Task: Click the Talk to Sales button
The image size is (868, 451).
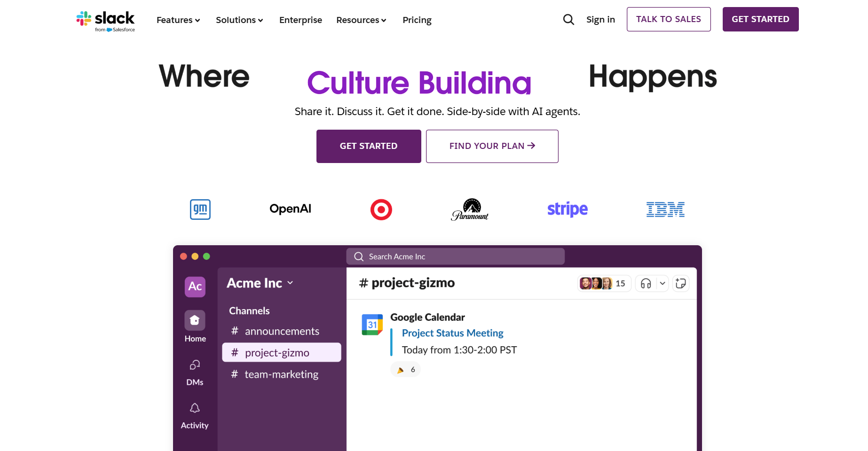Action: coord(669,19)
